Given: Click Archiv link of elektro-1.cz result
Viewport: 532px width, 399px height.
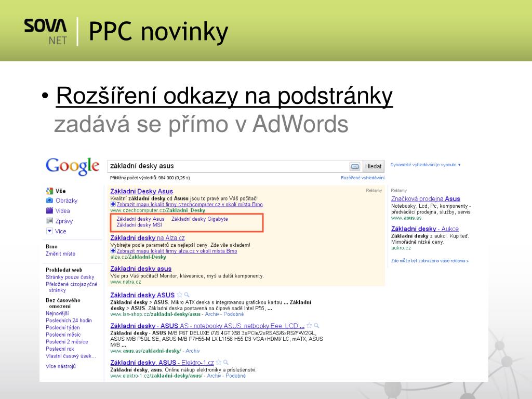Looking at the screenshot, I should tap(214, 376).
